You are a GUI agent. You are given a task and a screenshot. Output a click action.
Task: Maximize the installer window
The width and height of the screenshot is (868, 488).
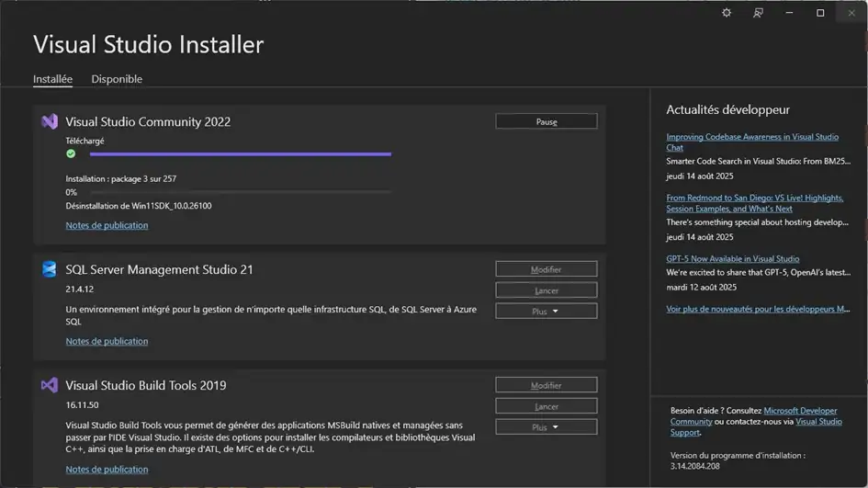point(820,13)
